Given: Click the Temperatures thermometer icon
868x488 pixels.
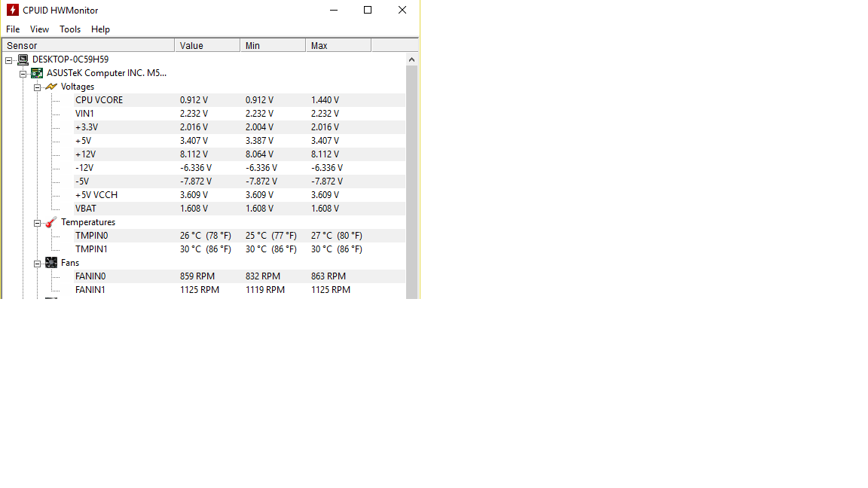Looking at the screenshot, I should [51, 222].
